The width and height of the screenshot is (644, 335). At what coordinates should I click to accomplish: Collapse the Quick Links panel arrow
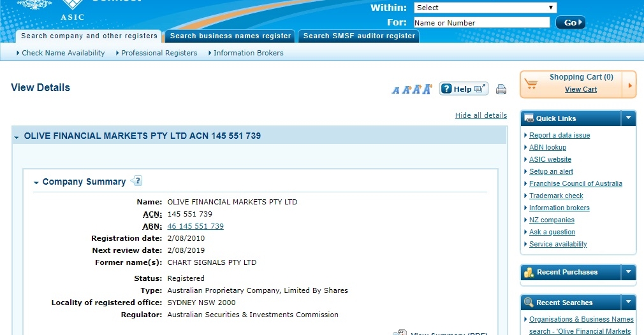click(x=629, y=118)
